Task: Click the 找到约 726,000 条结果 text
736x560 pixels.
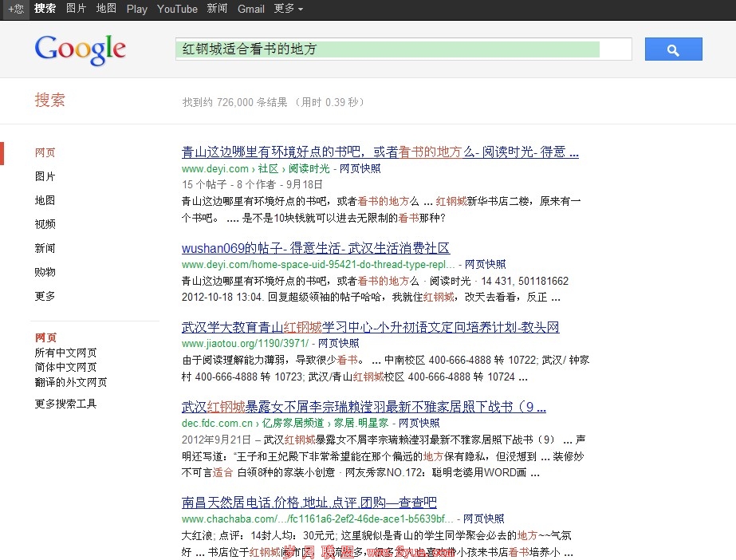Action: pos(234,102)
